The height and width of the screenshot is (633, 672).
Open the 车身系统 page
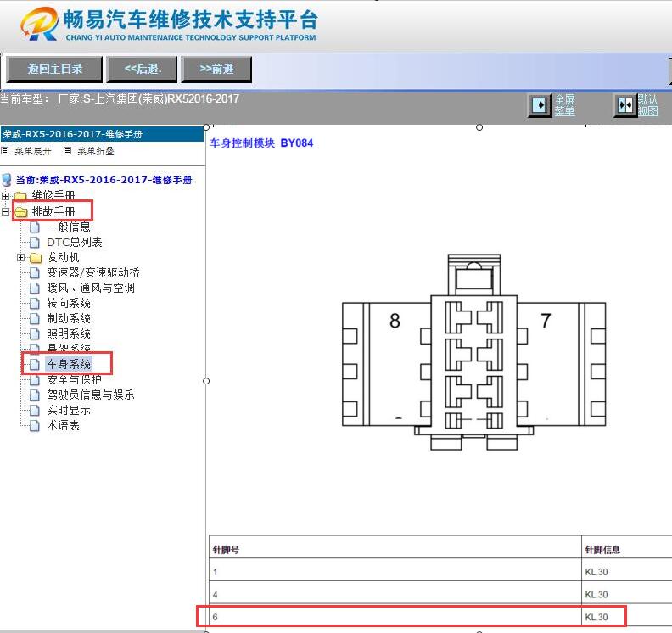pyautogui.click(x=69, y=364)
